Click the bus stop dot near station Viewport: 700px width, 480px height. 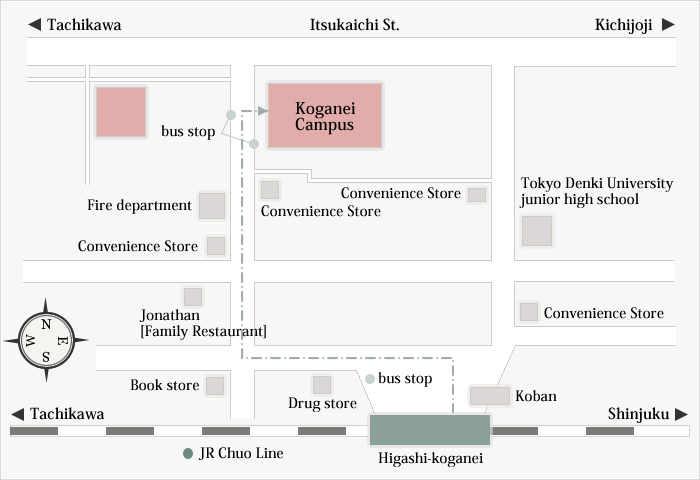point(370,379)
